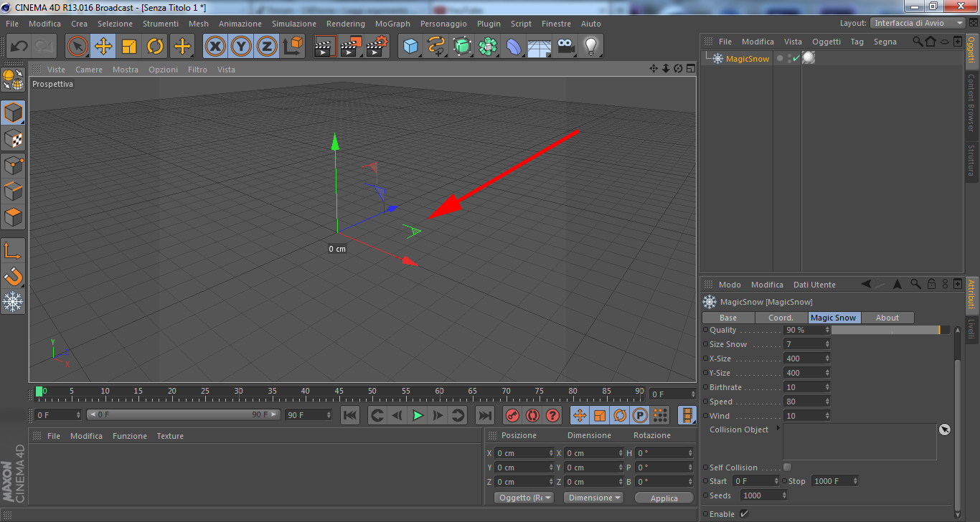This screenshot has width=980, height=522.
Task: Switch the world/object coordinate system icon
Action: pos(293,47)
